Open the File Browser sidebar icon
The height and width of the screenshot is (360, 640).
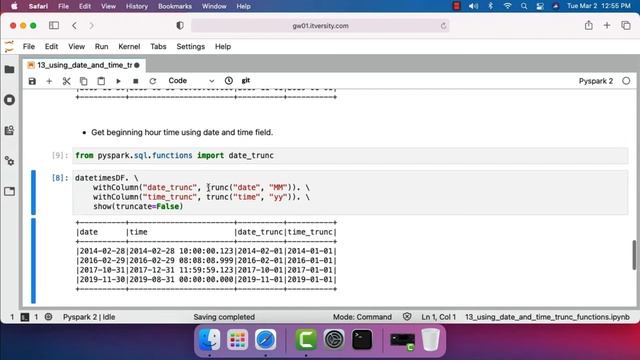(x=9, y=69)
